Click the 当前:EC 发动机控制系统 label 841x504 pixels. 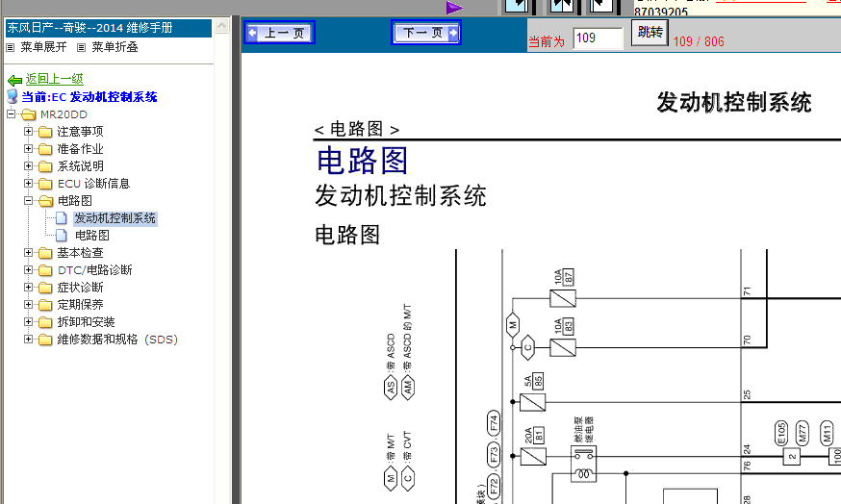tap(89, 97)
